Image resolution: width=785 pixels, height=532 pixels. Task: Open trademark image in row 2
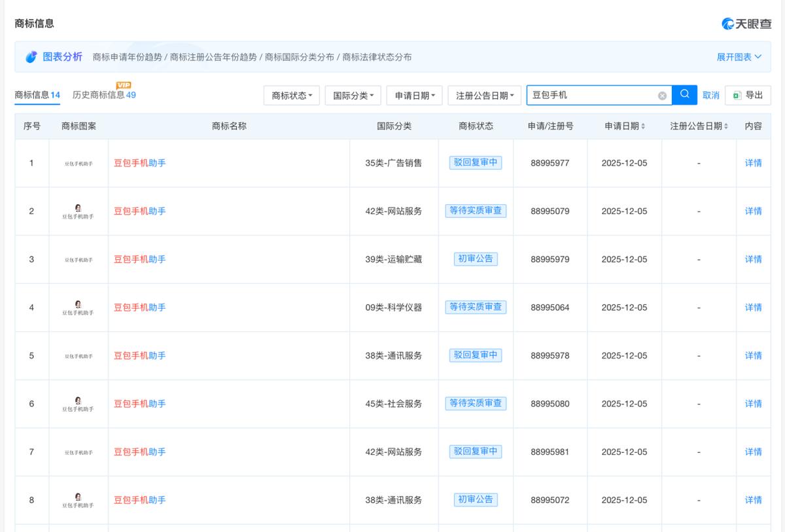[78, 211]
